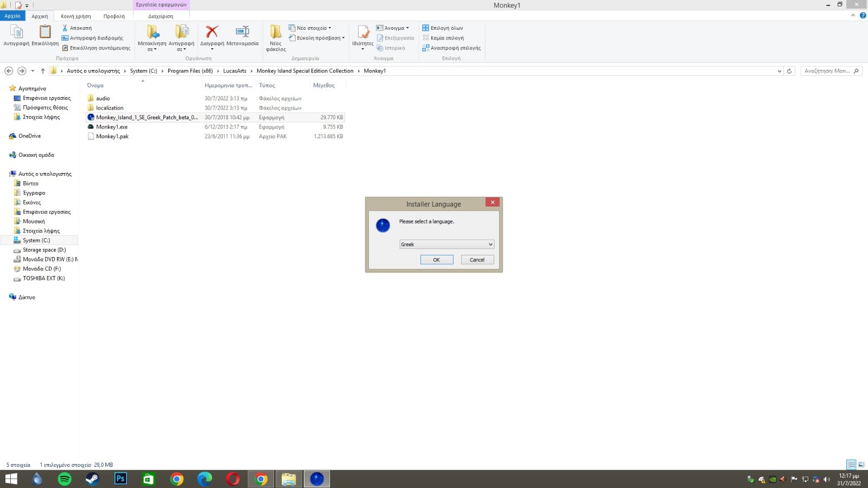Screen dimensions: 868x488
Task: Click LucasArts in the breadcrumb path
Action: (234, 71)
